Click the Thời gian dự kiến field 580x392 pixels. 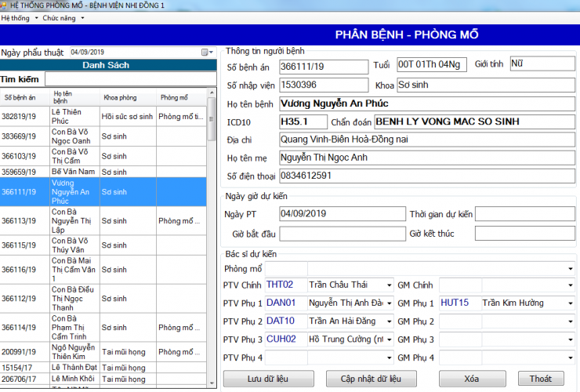pos(524,214)
